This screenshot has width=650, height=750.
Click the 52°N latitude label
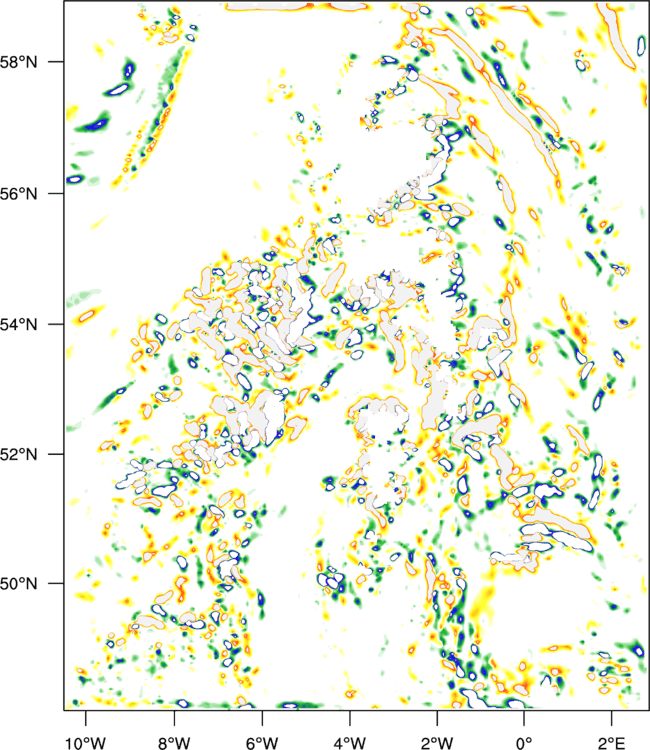coord(19,454)
